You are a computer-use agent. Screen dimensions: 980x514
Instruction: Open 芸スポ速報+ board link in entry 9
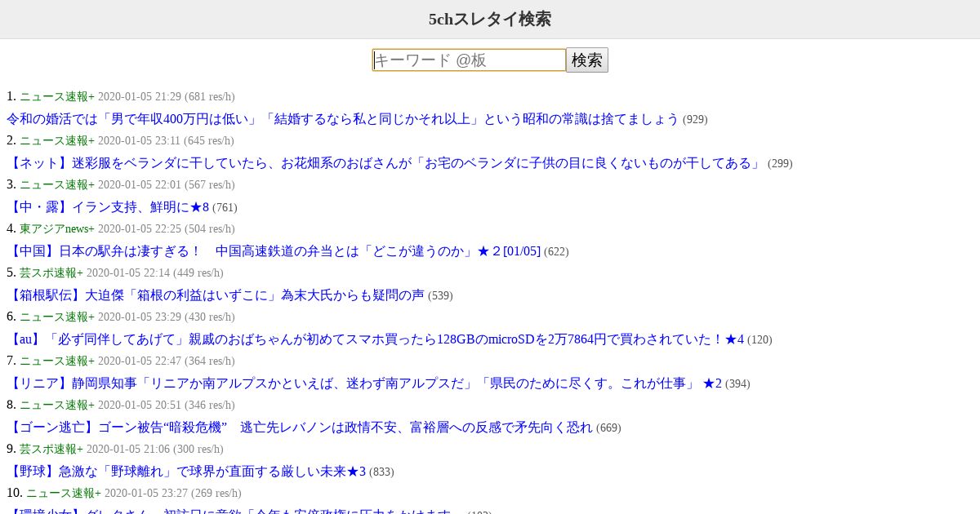click(51, 449)
